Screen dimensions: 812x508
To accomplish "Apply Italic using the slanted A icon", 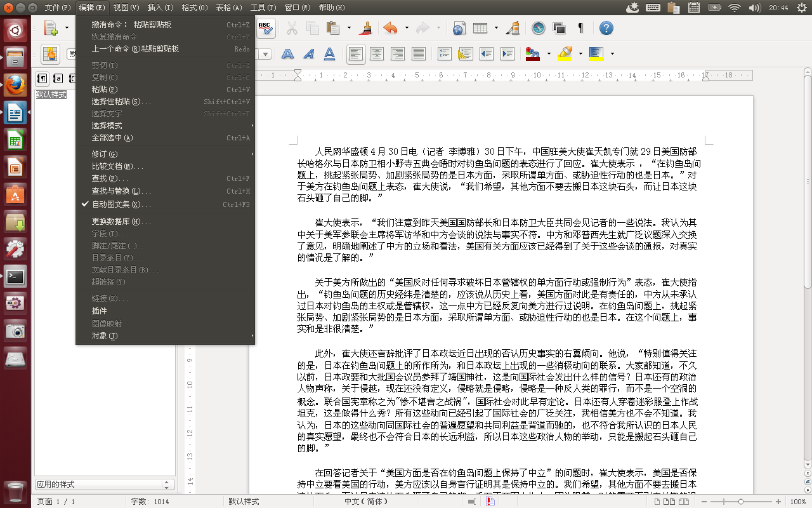I will (x=309, y=54).
